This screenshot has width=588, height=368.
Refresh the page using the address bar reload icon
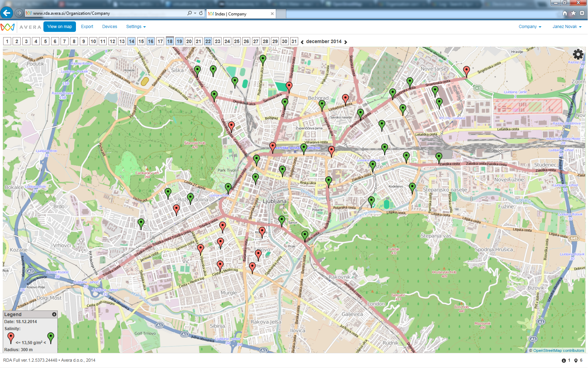(x=201, y=13)
